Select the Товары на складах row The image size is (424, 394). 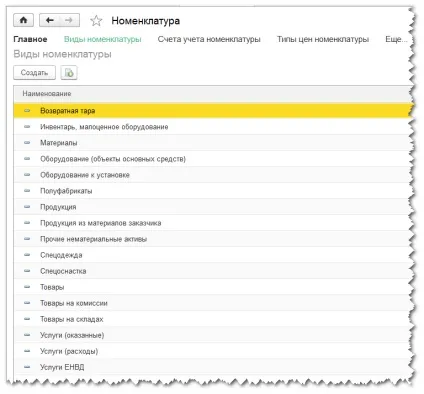pyautogui.click(x=212, y=319)
